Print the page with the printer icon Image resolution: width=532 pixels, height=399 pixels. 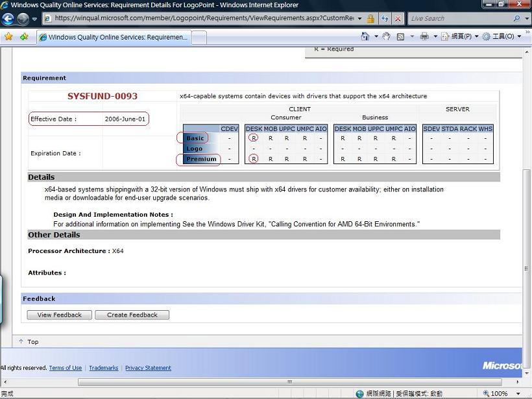tap(424, 36)
